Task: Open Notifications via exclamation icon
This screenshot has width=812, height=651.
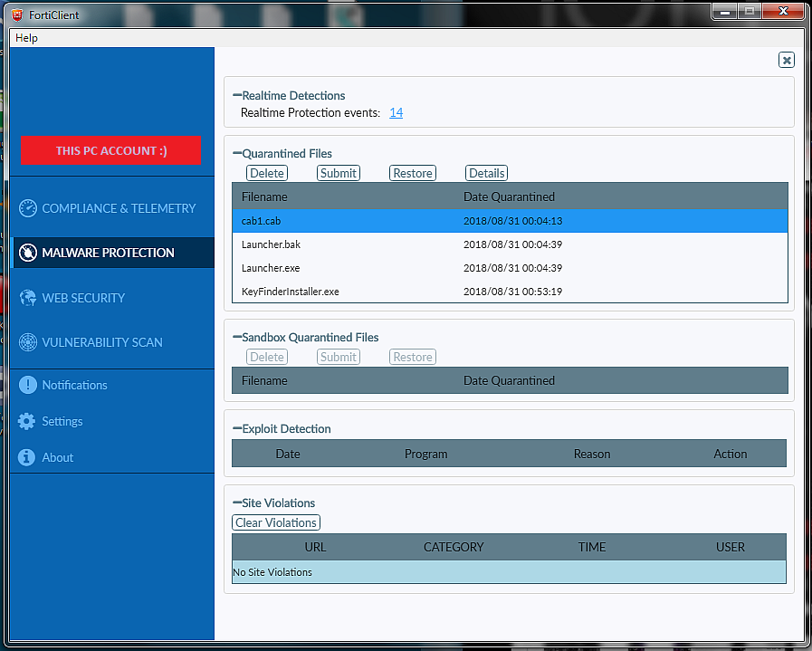Action: point(27,385)
